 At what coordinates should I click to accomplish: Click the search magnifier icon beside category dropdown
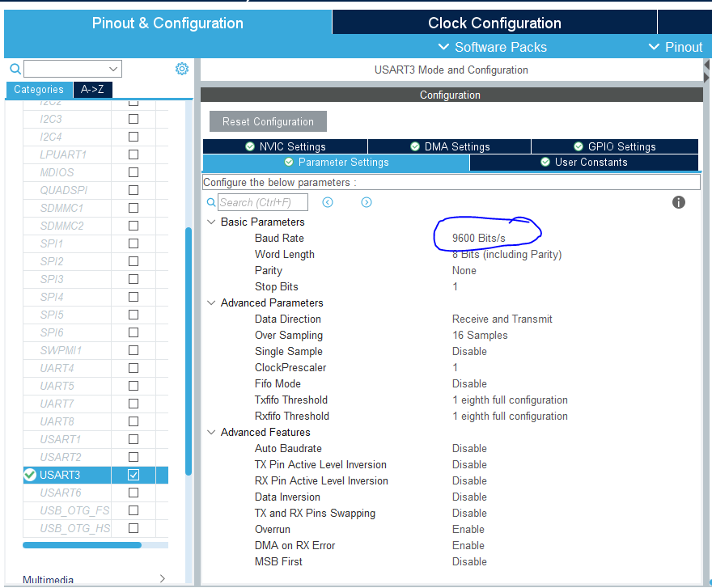(x=15, y=69)
